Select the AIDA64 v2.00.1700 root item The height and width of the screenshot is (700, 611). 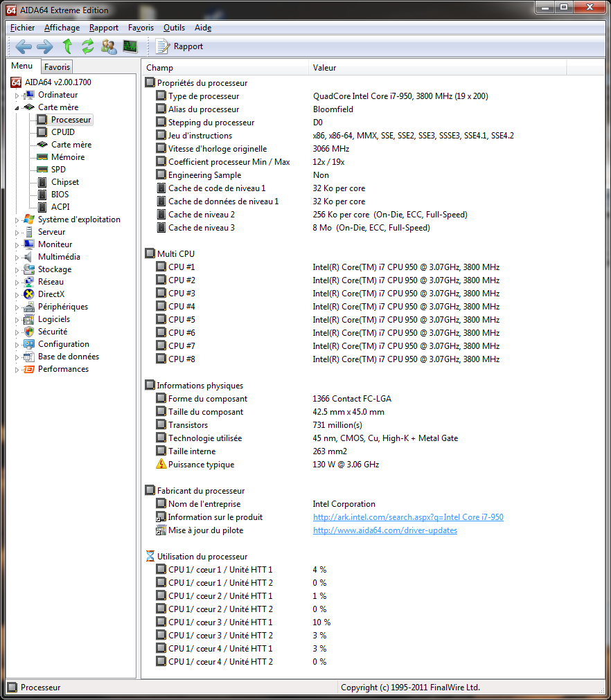pos(58,82)
